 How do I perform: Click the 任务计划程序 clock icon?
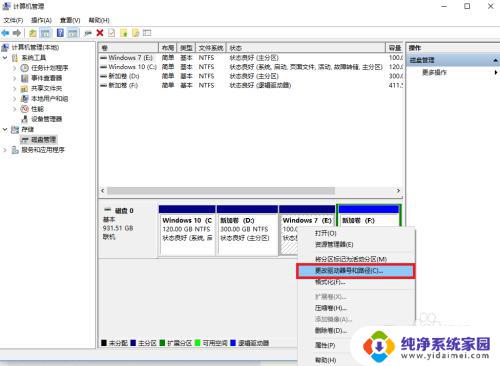[24, 68]
